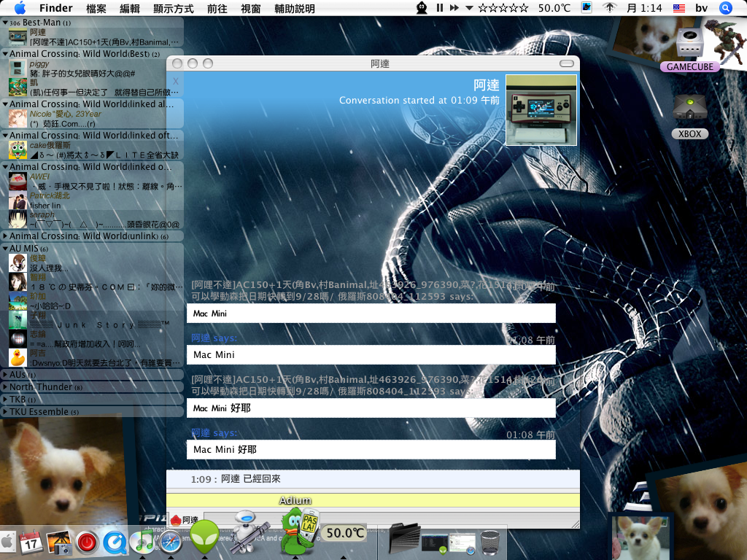Open the 視窗 menu
Screen dimensions: 747x560
[251, 8]
